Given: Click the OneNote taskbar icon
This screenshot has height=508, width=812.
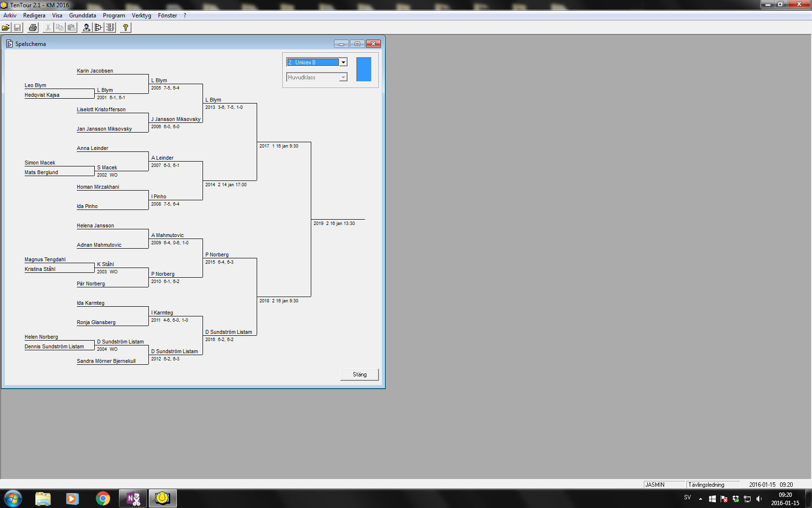Looking at the screenshot, I should 133,498.
